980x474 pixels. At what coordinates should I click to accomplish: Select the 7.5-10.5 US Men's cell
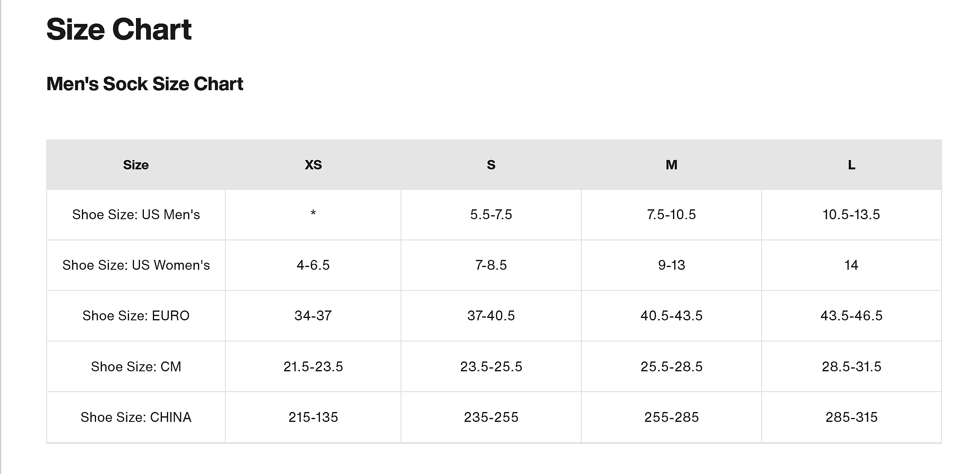[671, 215]
